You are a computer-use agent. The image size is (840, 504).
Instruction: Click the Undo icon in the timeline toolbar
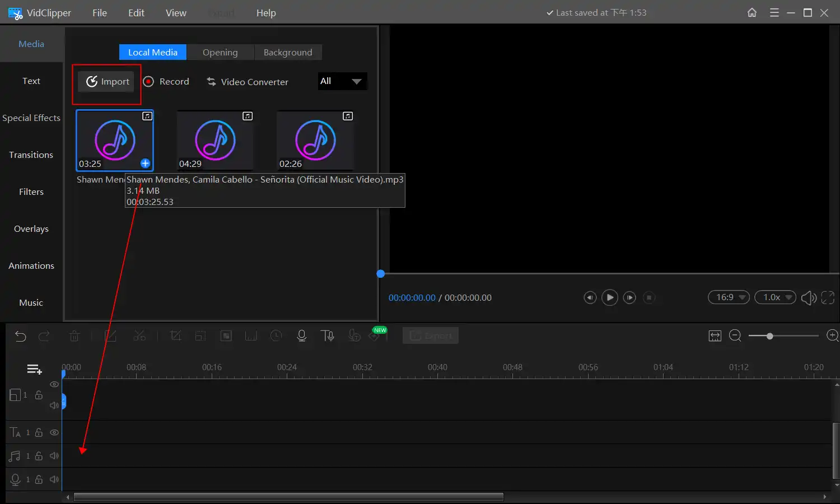click(20, 336)
